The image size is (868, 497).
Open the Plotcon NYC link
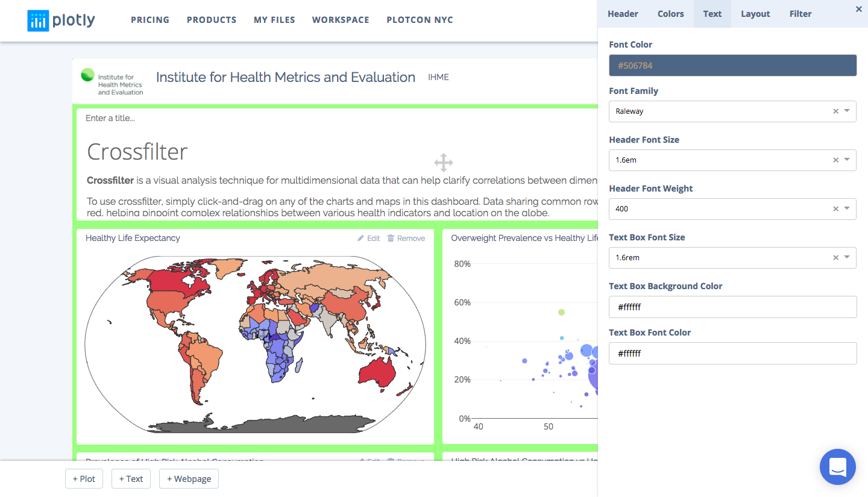(420, 20)
